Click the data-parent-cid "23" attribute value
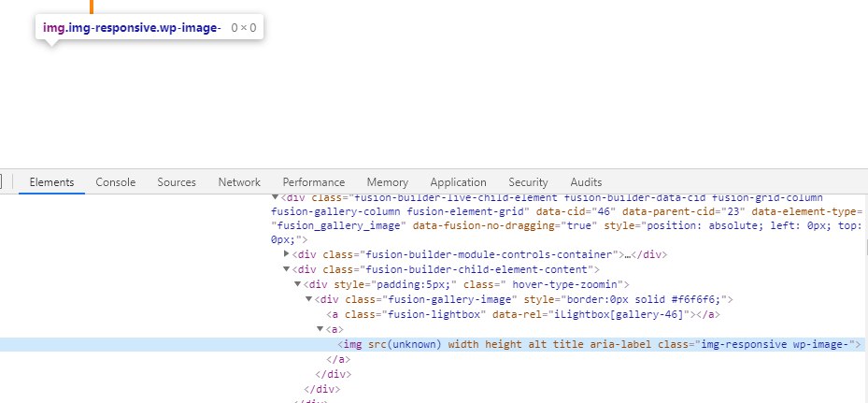 pyautogui.click(x=733, y=211)
